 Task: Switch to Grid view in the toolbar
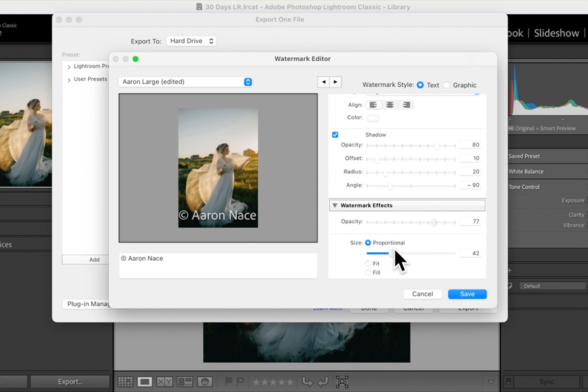tap(125, 382)
